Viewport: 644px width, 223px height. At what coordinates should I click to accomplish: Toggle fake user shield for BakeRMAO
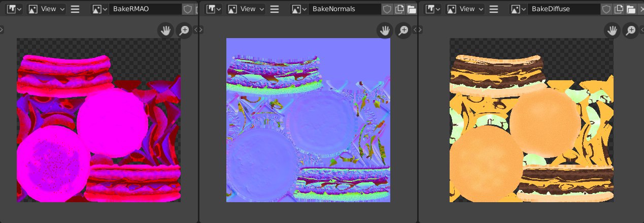[x=187, y=9]
